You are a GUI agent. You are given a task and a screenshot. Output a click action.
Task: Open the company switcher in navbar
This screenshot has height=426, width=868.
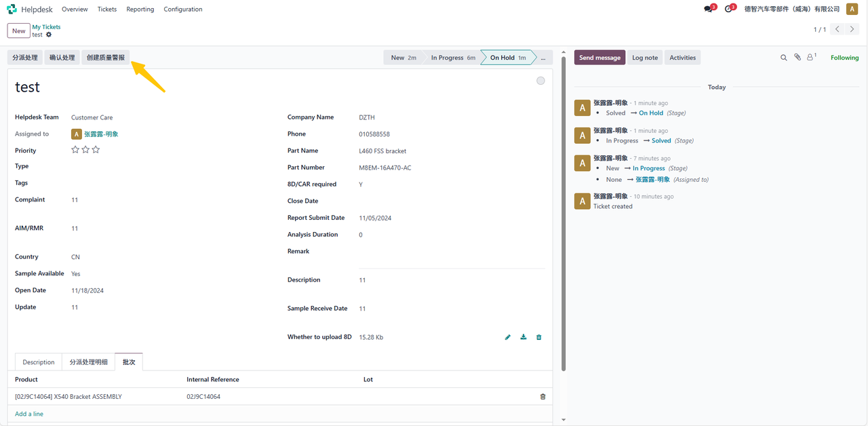791,9
